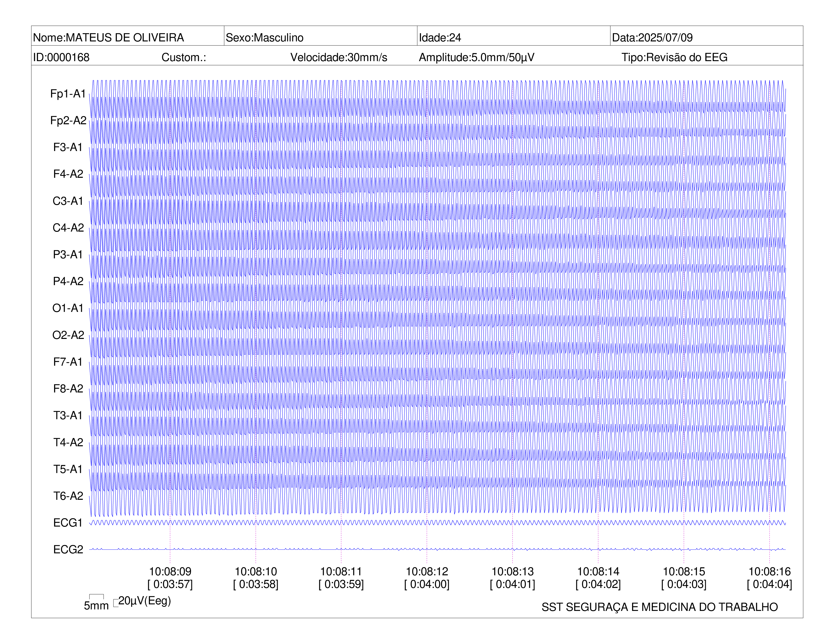Click the 'Idade:24' header field
This screenshot has width=834, height=644.
click(x=440, y=37)
